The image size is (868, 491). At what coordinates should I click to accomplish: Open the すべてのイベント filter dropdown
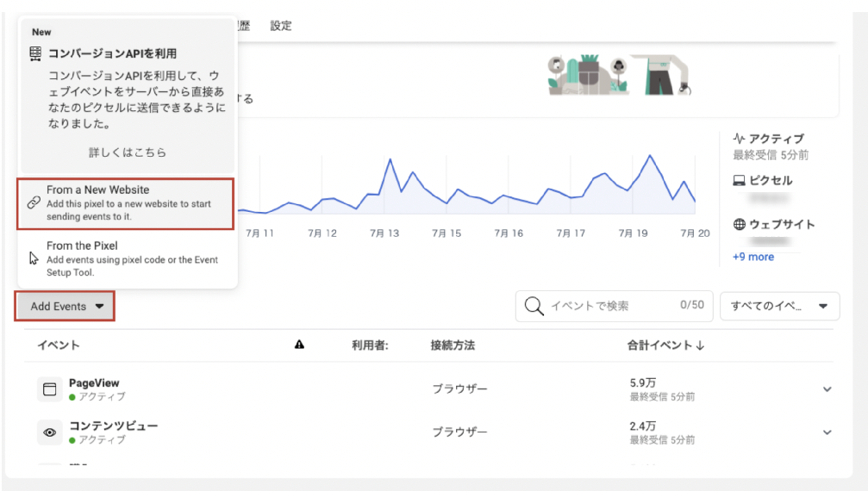(x=779, y=306)
